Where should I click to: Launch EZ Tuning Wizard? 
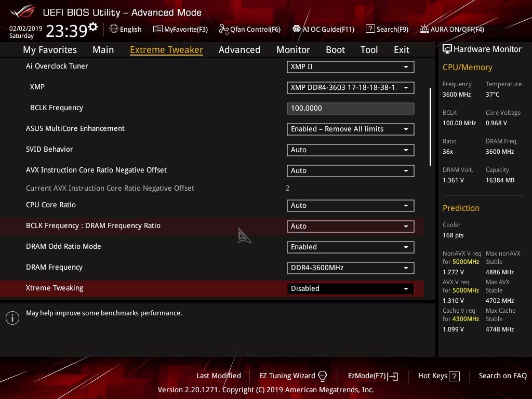pos(293,376)
